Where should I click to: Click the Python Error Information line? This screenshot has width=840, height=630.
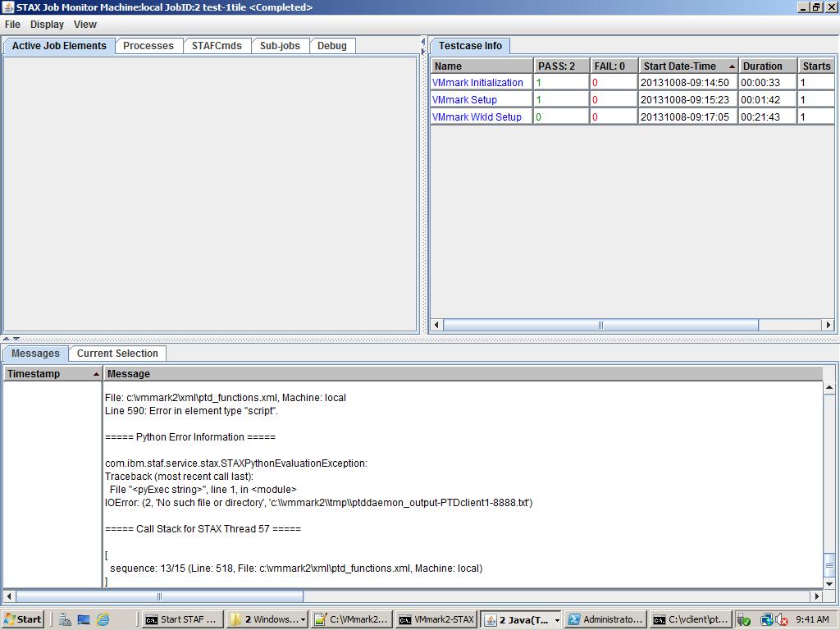click(x=190, y=437)
